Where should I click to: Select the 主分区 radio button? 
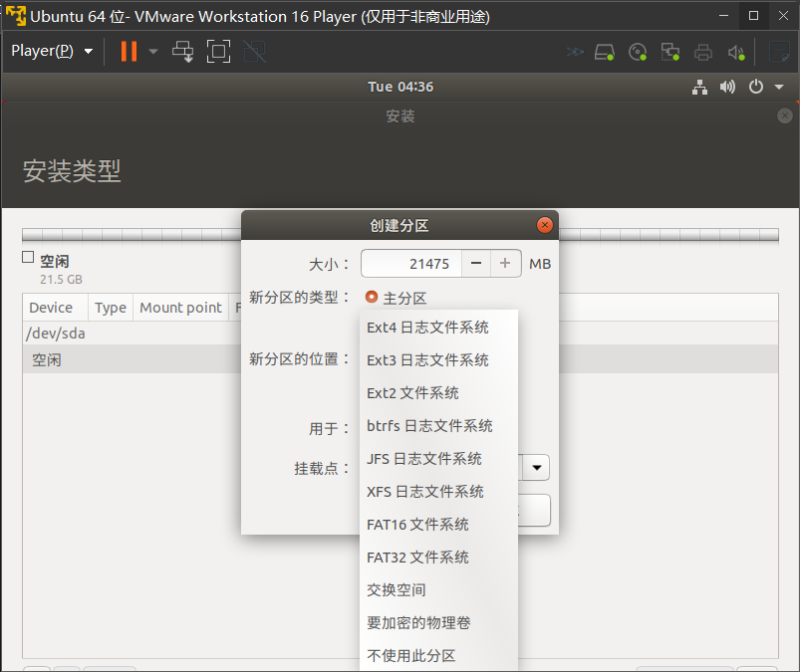(372, 297)
